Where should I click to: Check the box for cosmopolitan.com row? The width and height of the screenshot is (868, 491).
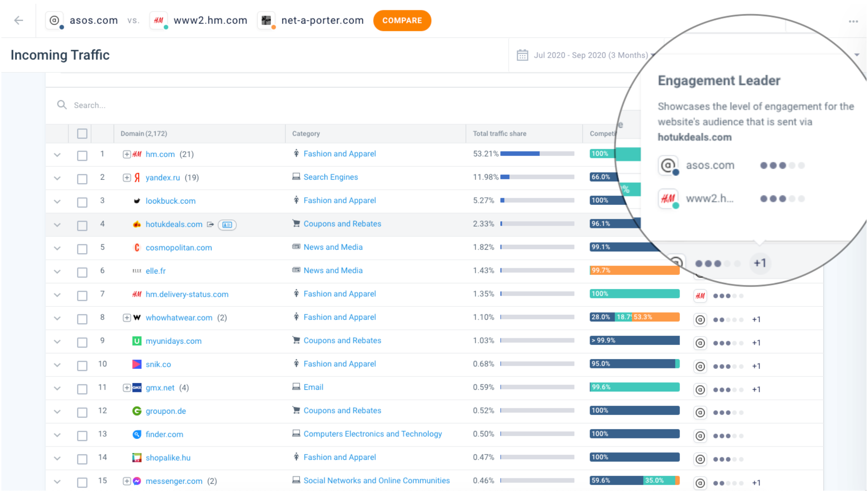tap(82, 249)
